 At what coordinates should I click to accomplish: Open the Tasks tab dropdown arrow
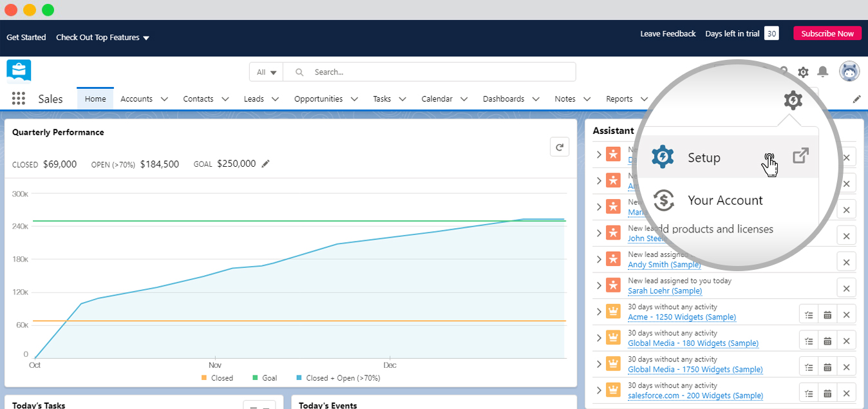[x=402, y=99]
